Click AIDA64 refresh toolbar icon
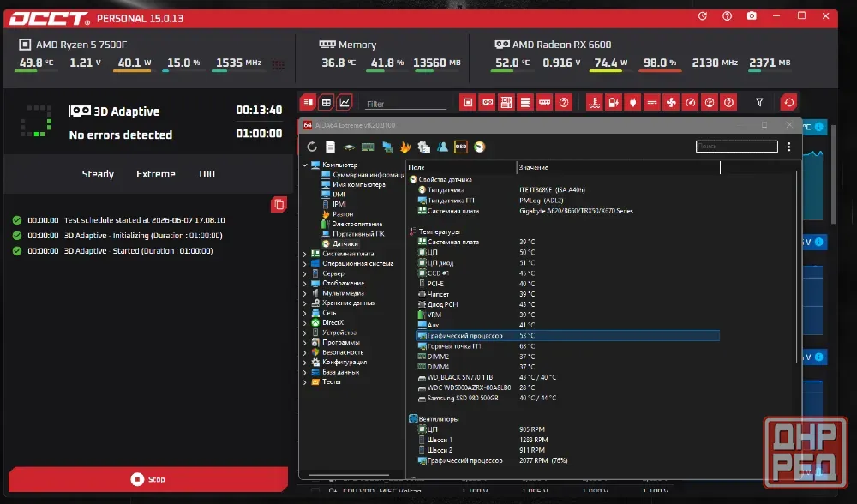Viewport: 857px width, 504px height. click(312, 147)
